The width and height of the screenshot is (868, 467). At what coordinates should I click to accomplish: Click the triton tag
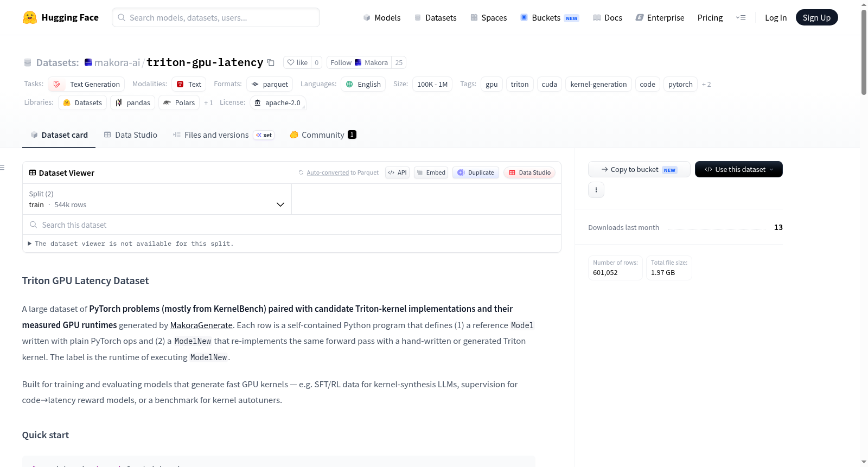tap(520, 84)
